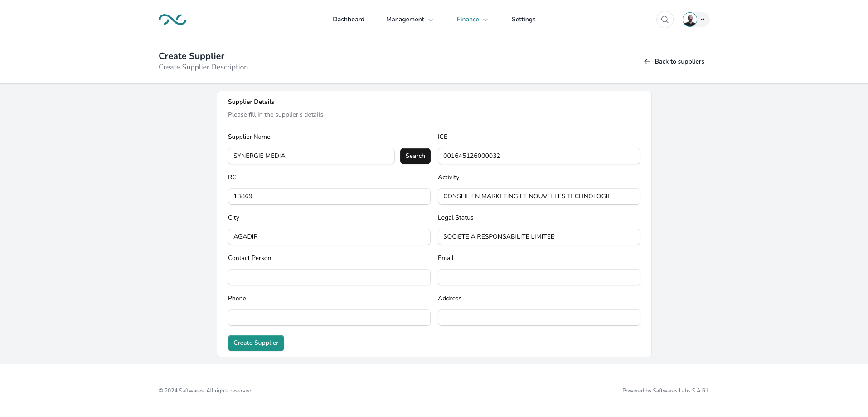Open the Finance dropdown menu
This screenshot has height=417, width=868.
472,20
